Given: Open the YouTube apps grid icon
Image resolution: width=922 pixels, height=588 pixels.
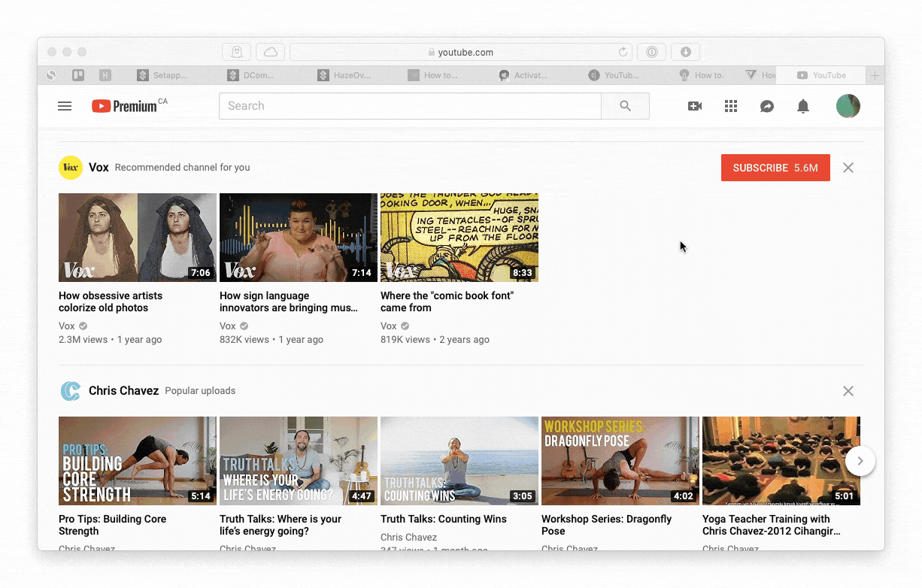Looking at the screenshot, I should pyautogui.click(x=731, y=106).
